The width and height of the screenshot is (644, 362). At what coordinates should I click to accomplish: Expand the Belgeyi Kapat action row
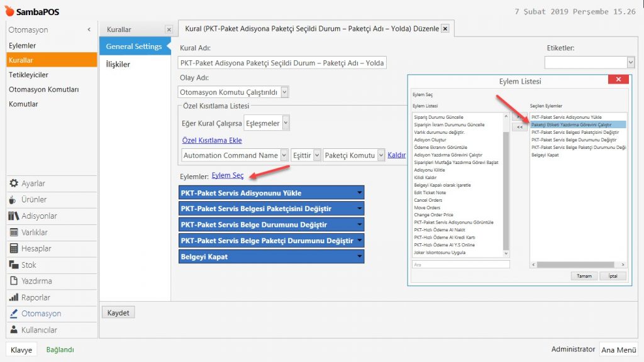click(359, 256)
